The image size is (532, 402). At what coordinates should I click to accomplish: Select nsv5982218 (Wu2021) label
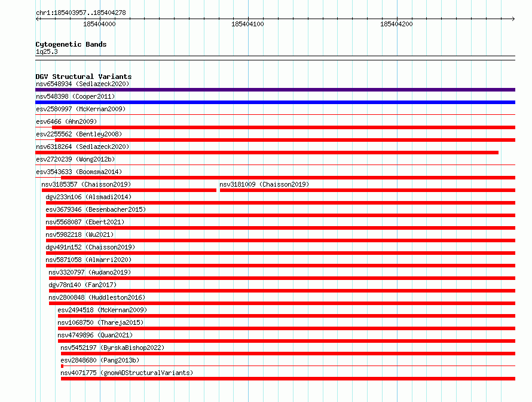pyautogui.click(x=80, y=234)
